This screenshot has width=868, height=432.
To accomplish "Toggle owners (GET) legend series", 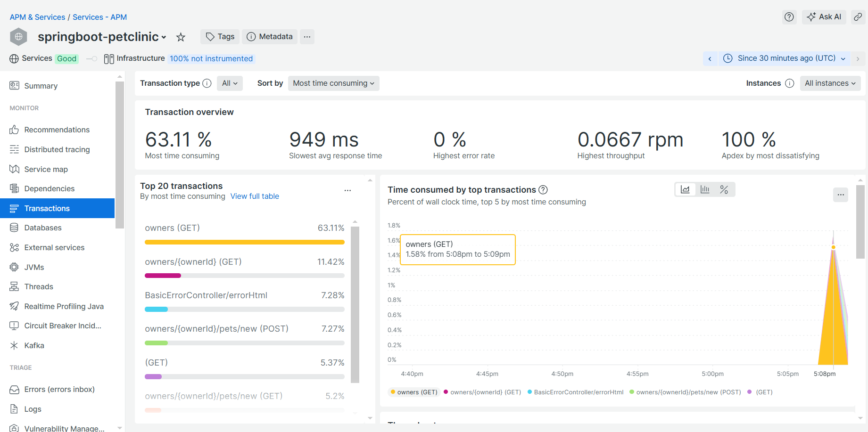I will pos(414,392).
